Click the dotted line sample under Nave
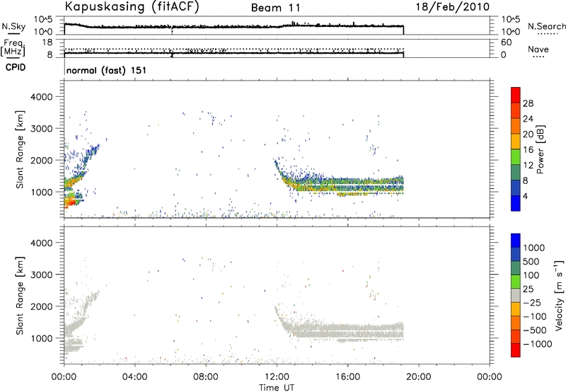566x392 pixels. (x=538, y=57)
